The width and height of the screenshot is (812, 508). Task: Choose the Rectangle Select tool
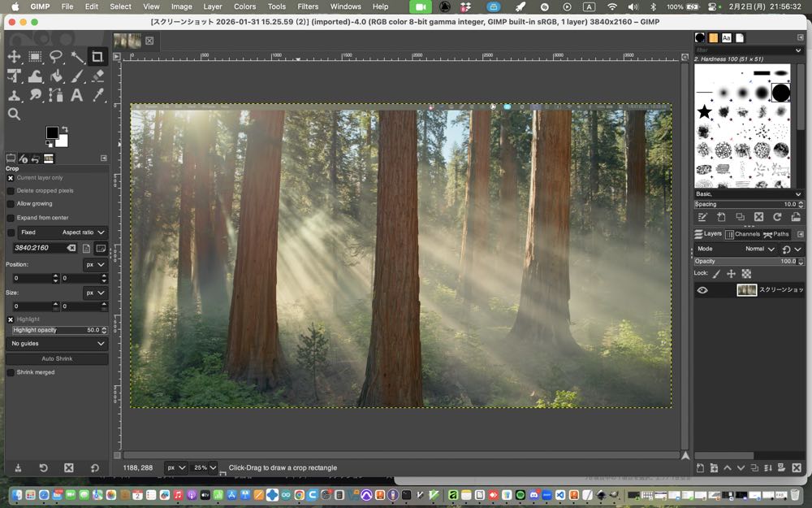[x=35, y=57]
